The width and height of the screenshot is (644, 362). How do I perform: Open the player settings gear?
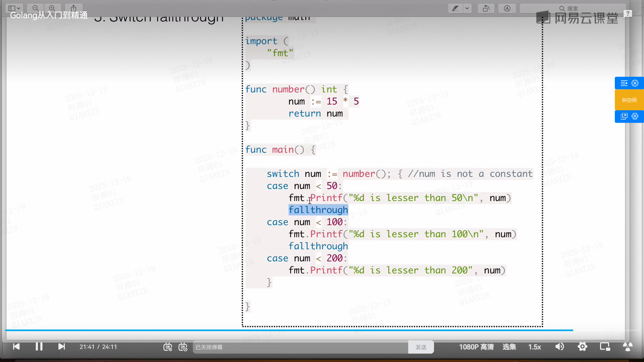pos(583,347)
